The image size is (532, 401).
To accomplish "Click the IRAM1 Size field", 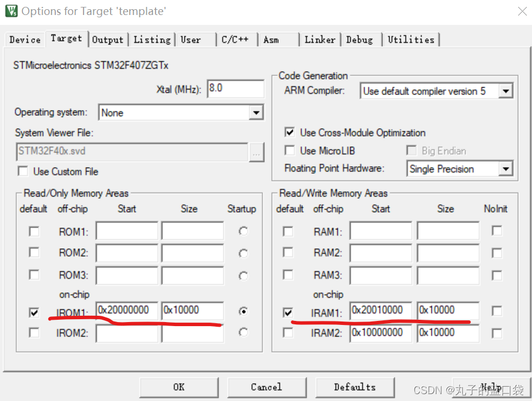I will [x=448, y=311].
